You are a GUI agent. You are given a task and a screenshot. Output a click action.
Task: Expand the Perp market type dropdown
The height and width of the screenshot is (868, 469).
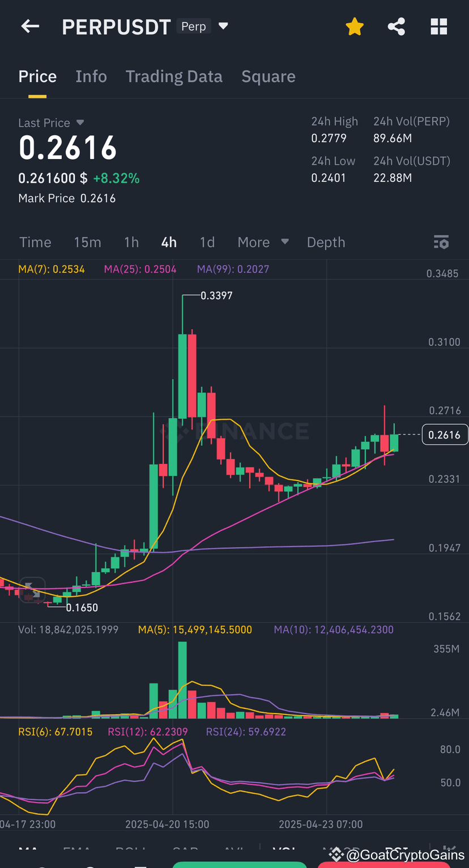(223, 26)
